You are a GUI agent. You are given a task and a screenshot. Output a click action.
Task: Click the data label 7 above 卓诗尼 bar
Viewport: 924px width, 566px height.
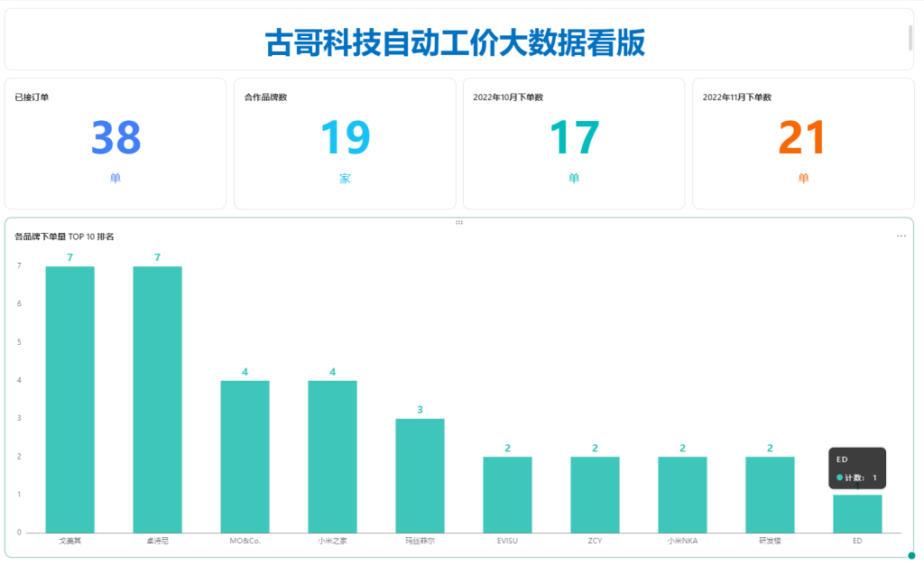pos(157,257)
